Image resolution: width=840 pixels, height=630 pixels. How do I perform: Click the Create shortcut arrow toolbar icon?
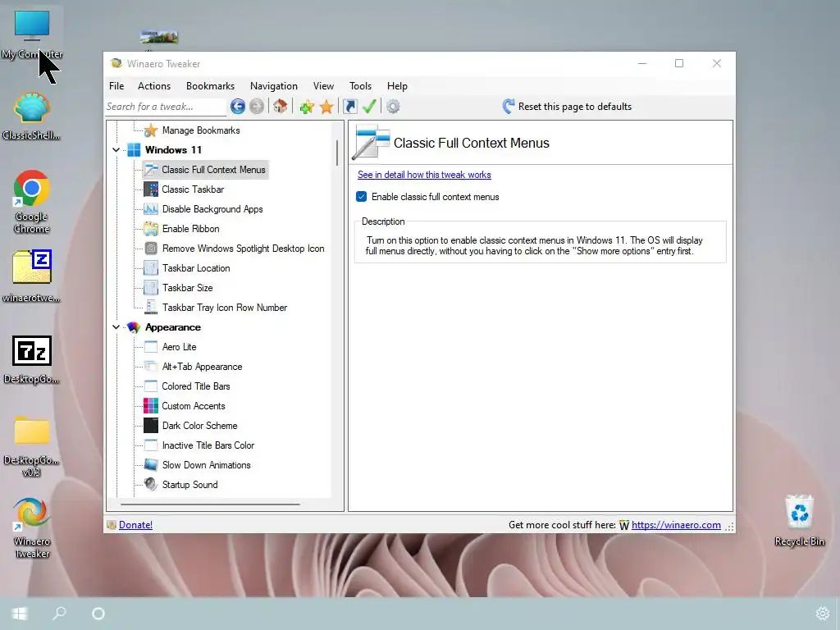349,107
